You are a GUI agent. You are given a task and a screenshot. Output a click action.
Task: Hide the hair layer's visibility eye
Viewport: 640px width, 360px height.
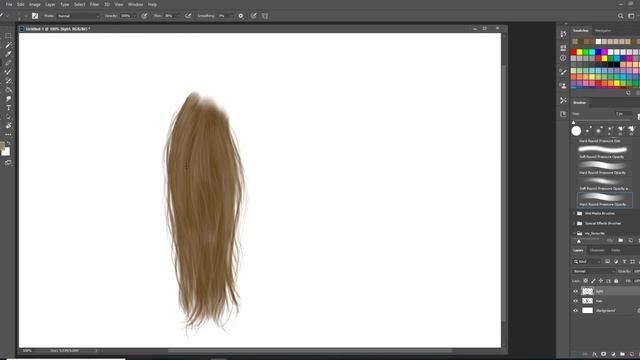[x=576, y=301]
